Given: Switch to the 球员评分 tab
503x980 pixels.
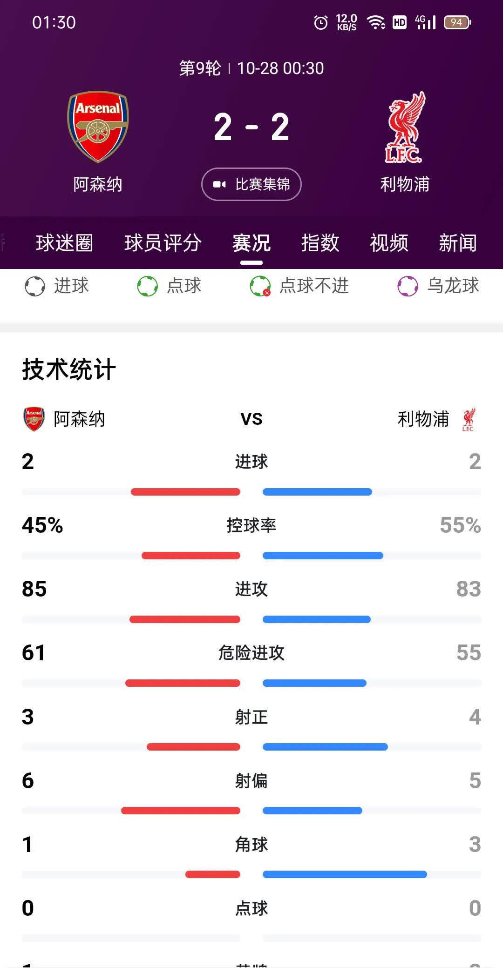Looking at the screenshot, I should [163, 243].
